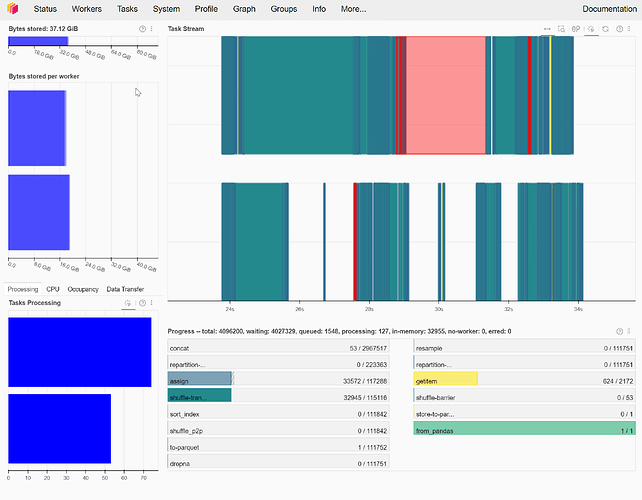The image size is (642, 500).
Task: Go to the Tasks page
Action: point(127,9)
